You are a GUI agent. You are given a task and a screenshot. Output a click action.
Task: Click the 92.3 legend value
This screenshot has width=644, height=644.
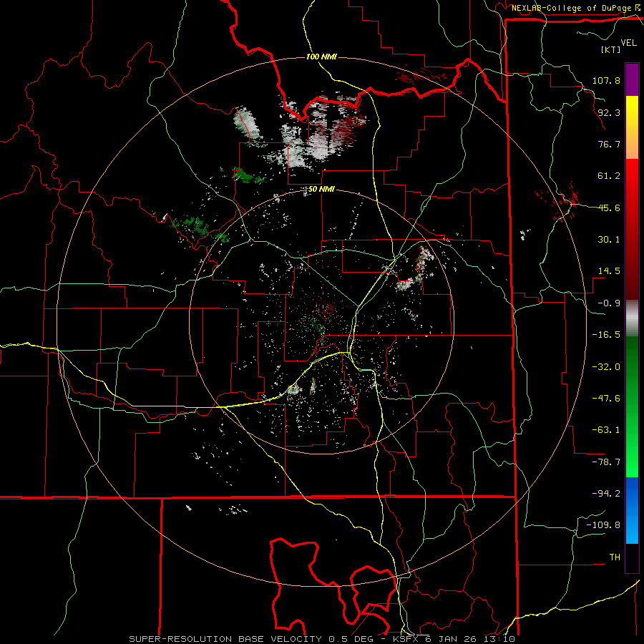coord(609,112)
